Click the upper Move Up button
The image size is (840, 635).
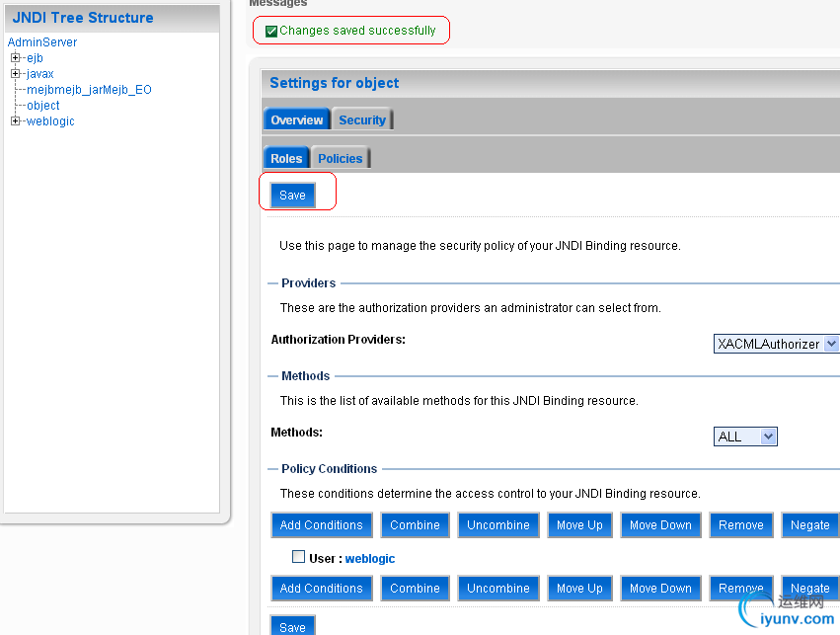coord(579,525)
